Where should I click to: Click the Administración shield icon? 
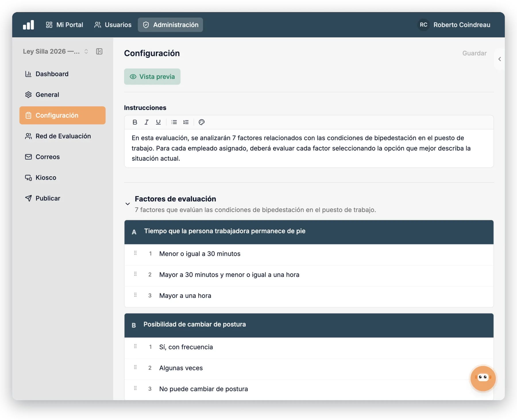coord(146,25)
